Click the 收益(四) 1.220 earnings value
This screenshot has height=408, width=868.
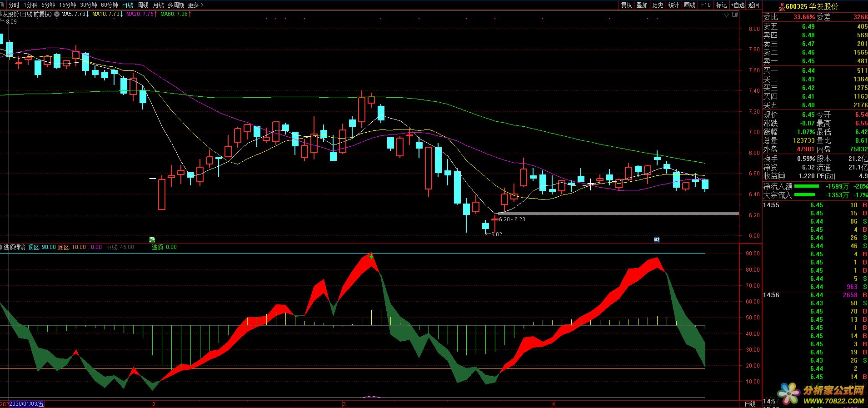pyautogui.click(x=806, y=176)
